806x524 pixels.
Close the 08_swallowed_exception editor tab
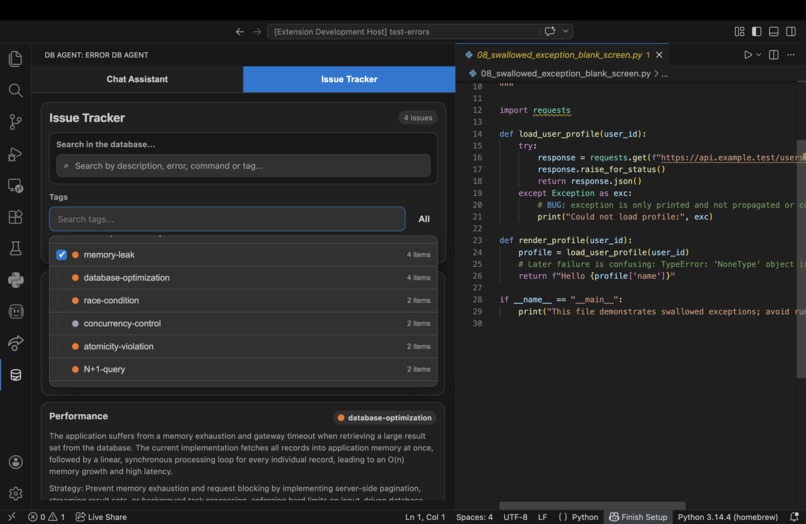pyautogui.click(x=659, y=55)
